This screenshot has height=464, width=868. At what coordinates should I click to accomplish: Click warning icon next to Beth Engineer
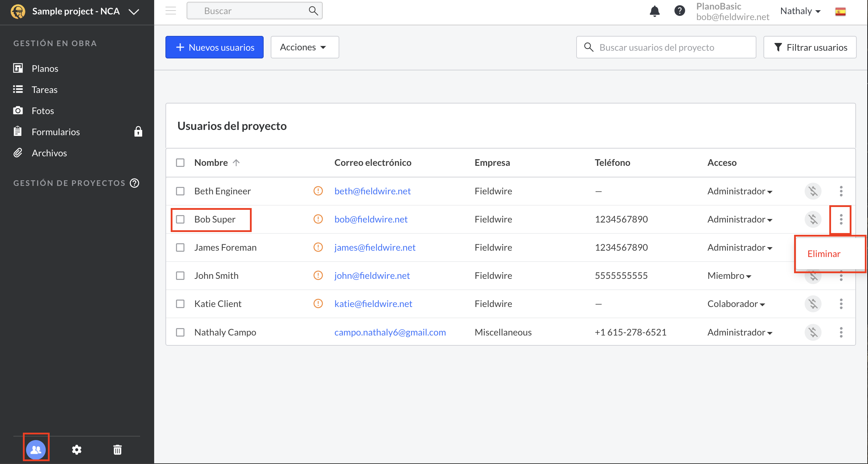(x=318, y=191)
